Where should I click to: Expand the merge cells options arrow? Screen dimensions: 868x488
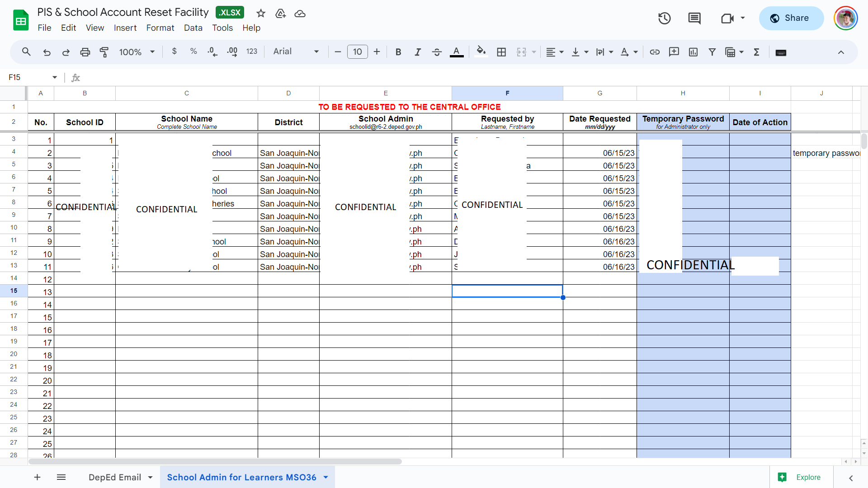[534, 52]
